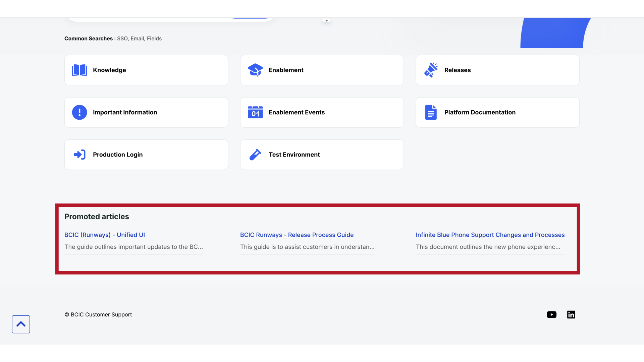Click the test tube Test Environment icon
The width and height of the screenshot is (644, 362).
coord(255,155)
